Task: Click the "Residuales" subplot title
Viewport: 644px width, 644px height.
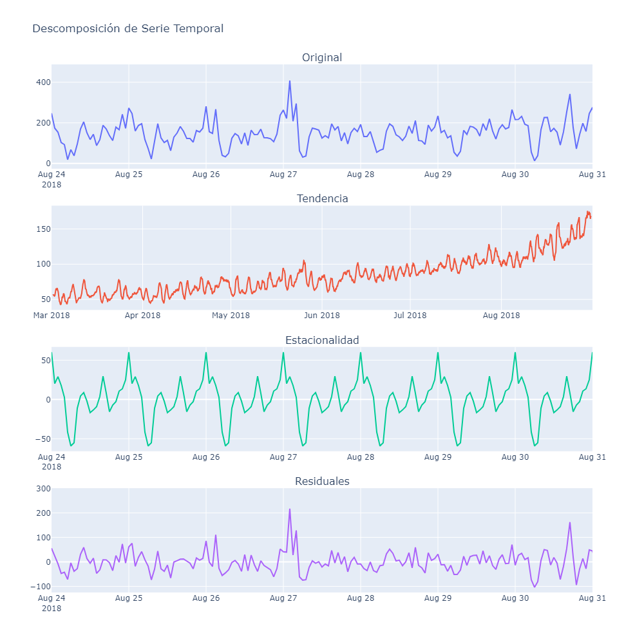Action: click(x=322, y=481)
